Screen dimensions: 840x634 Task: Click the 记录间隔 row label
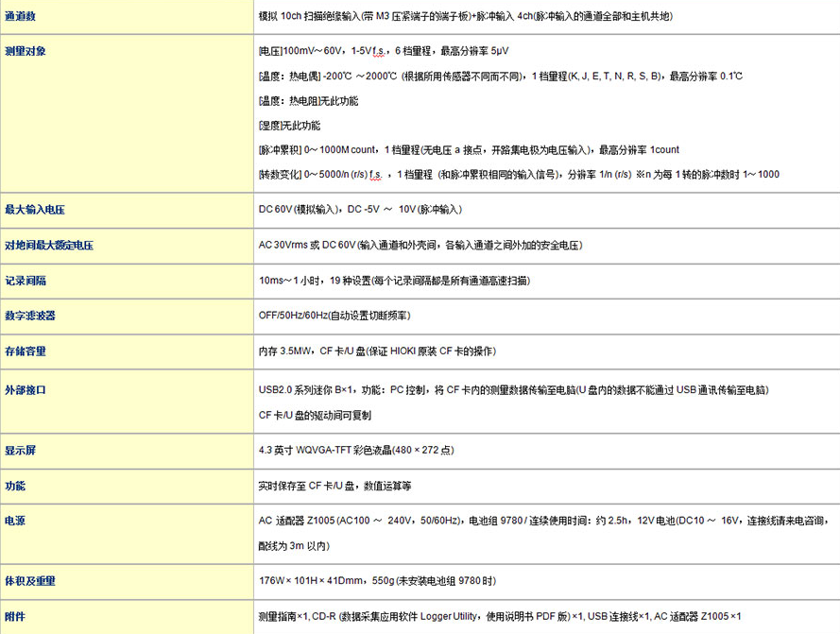click(26, 281)
